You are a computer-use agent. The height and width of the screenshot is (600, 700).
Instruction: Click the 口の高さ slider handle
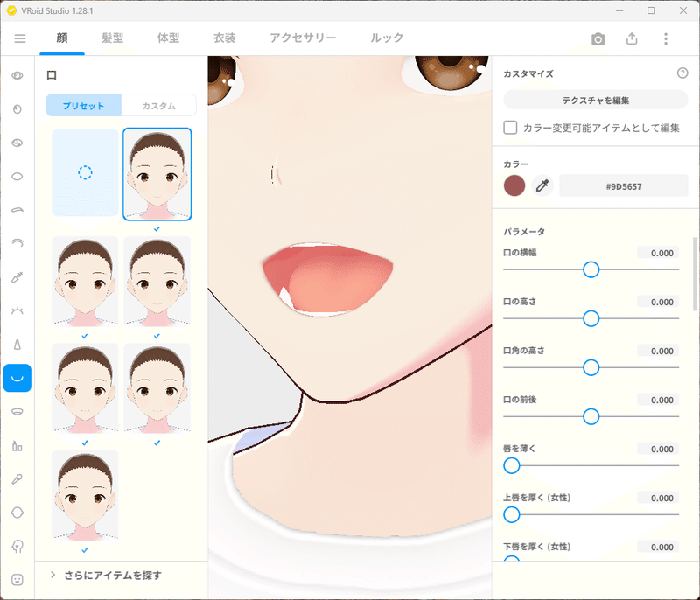click(x=591, y=318)
